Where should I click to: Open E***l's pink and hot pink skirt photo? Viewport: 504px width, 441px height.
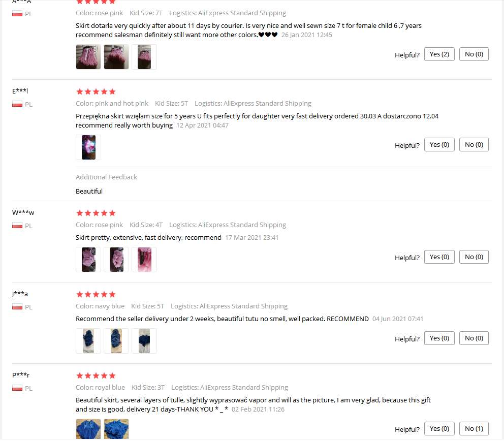click(88, 147)
